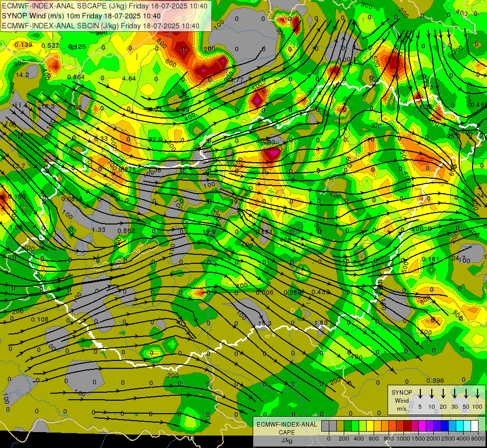Screen dimensions: 487x448
Task: Click the 4000 tick label in CAPE legend
Action: point(463,439)
